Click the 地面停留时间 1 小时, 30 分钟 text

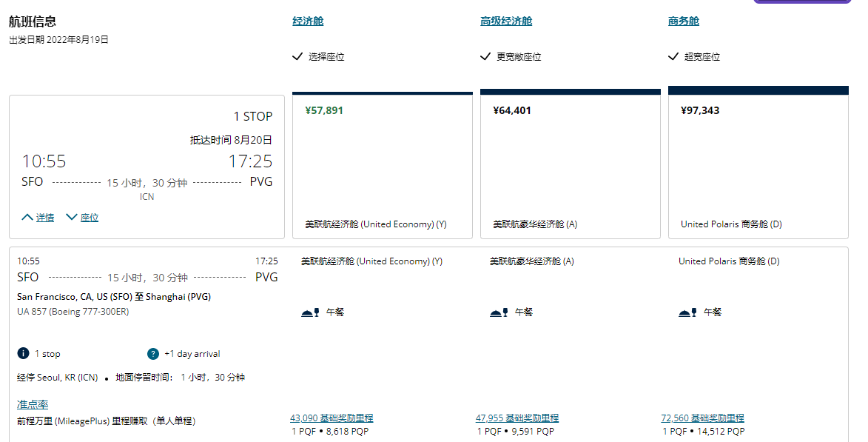tap(180, 378)
